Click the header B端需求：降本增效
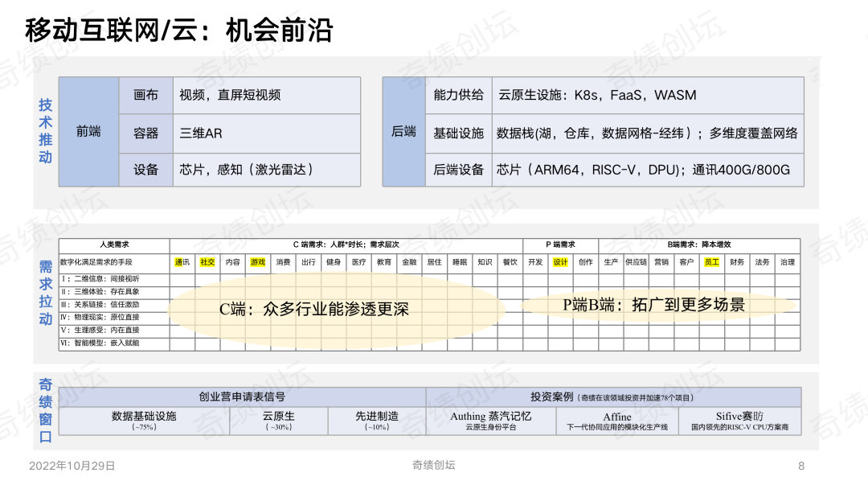 coord(699,244)
